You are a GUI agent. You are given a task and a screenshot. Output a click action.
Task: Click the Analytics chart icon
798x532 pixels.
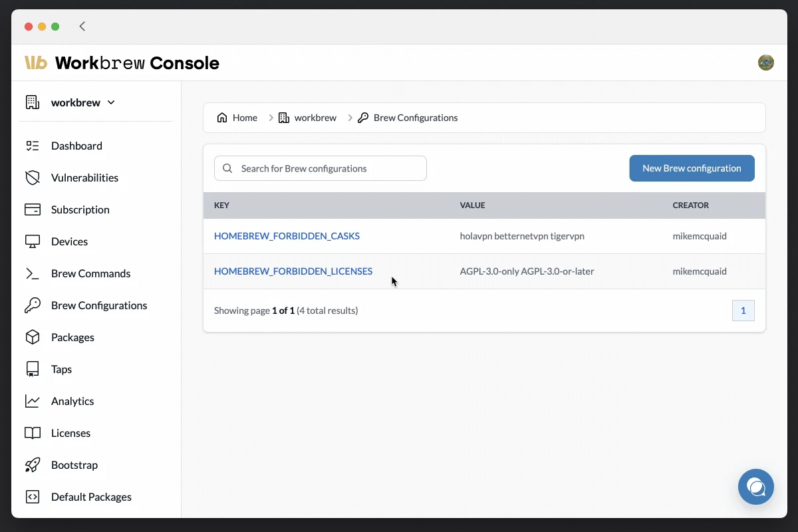(x=32, y=401)
